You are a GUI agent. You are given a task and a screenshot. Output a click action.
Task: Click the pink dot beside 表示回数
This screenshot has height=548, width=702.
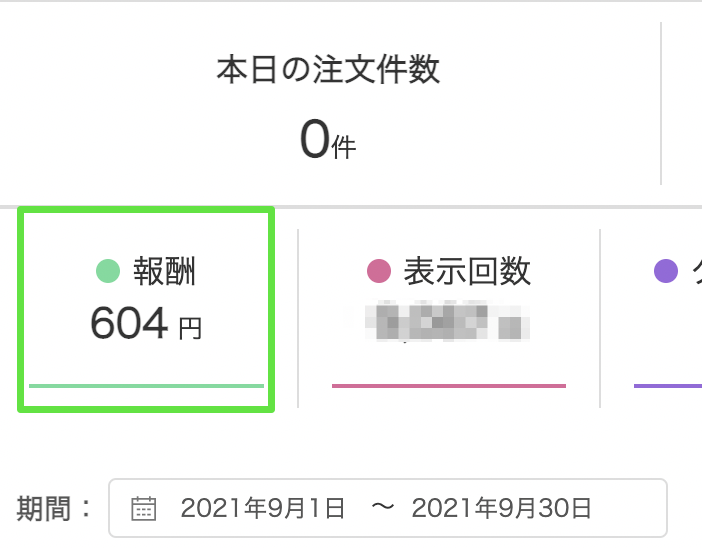[x=379, y=271]
